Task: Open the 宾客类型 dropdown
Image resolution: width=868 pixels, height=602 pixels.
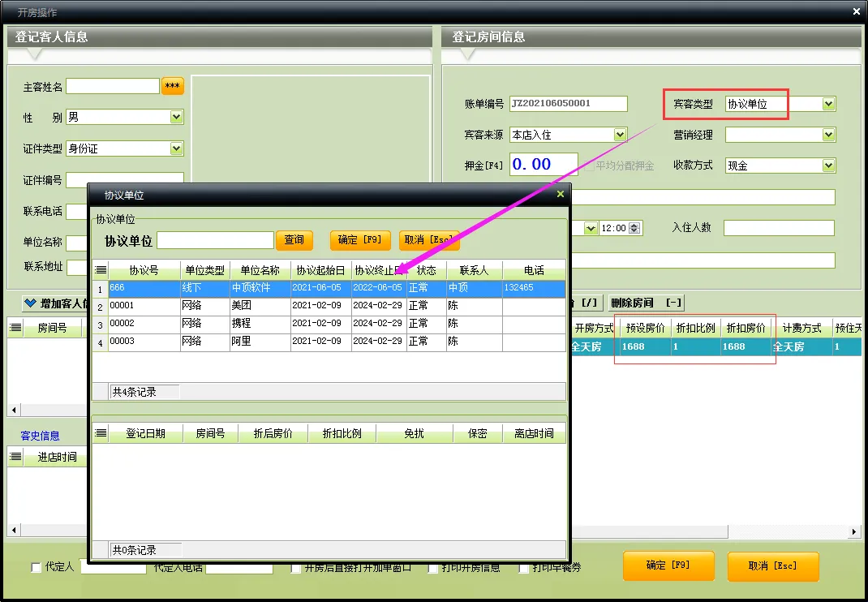Action: point(828,104)
